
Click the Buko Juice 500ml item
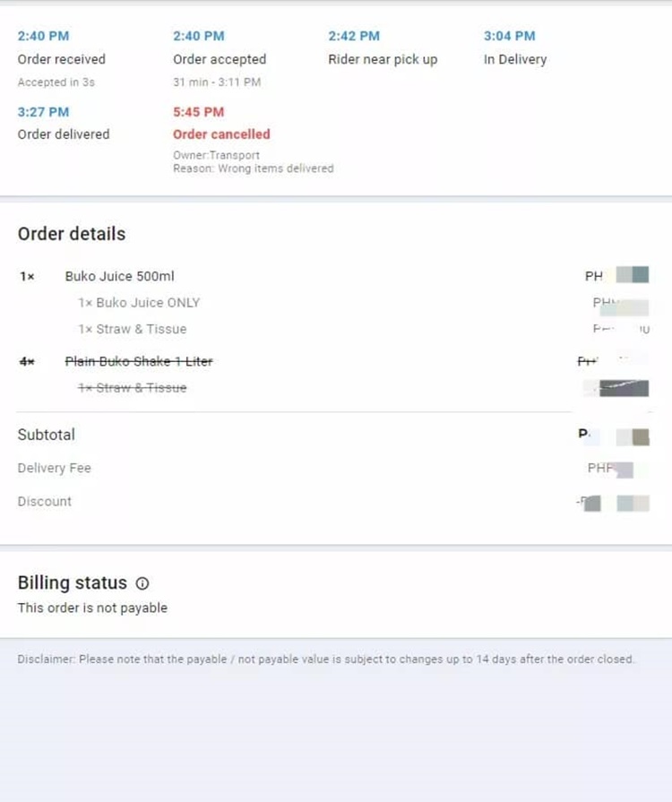coord(120,276)
